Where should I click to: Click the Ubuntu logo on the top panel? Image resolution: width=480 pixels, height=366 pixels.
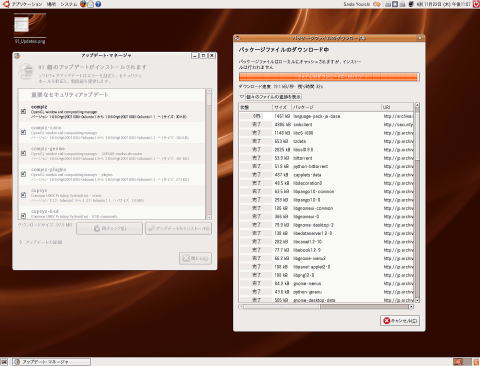point(6,4)
